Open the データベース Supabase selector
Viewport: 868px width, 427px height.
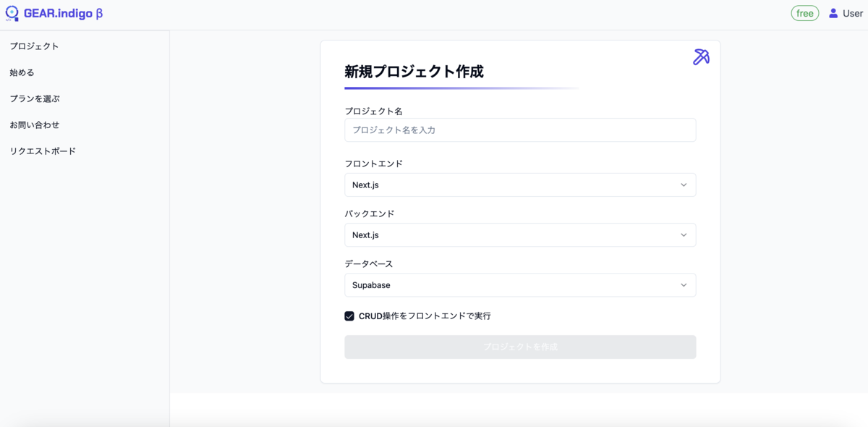[520, 285]
